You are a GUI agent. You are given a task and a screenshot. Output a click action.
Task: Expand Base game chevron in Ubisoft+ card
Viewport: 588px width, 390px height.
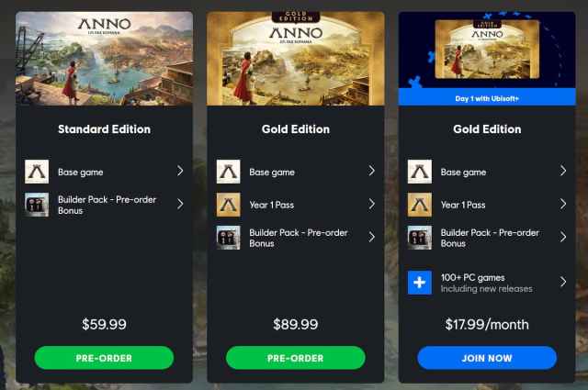coord(562,172)
